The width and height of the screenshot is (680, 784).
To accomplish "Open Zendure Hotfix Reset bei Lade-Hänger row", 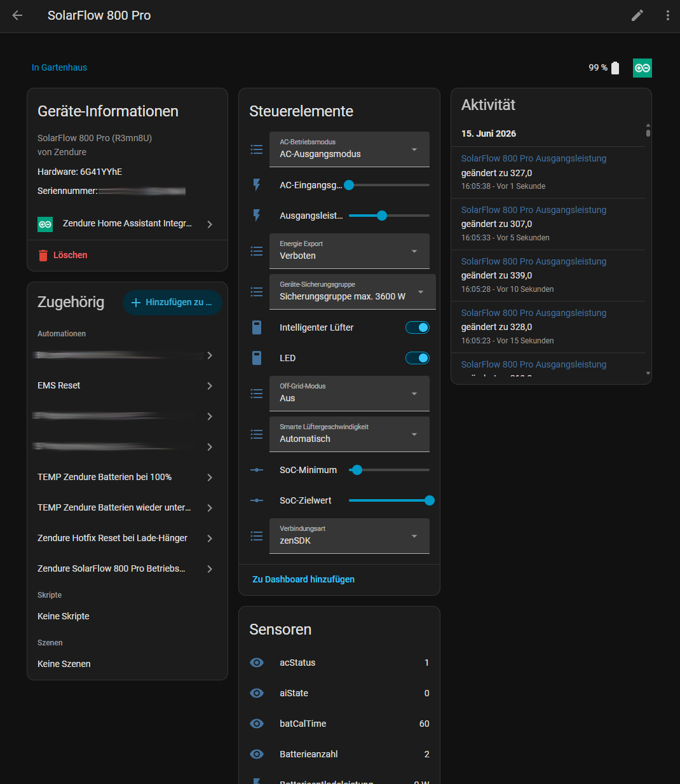I will [127, 538].
